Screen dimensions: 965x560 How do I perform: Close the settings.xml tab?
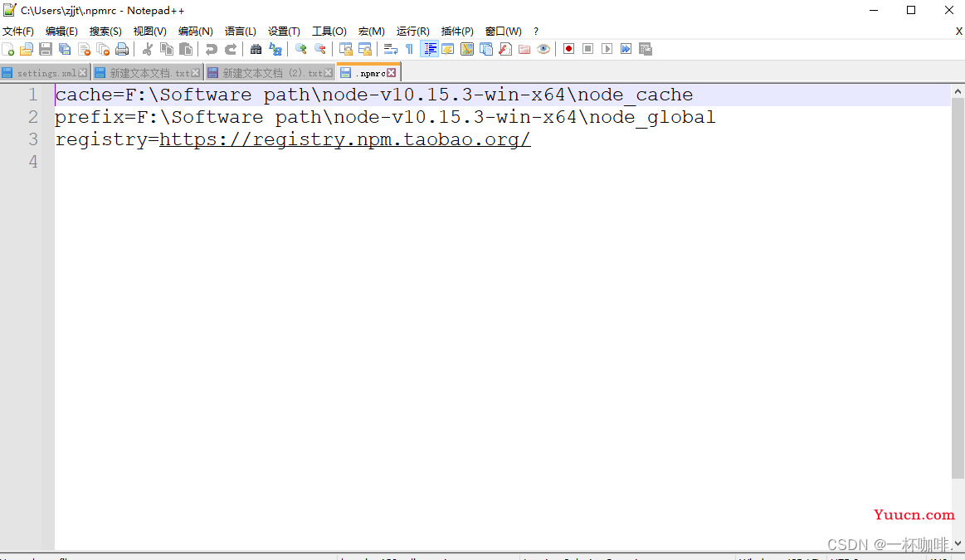[82, 73]
